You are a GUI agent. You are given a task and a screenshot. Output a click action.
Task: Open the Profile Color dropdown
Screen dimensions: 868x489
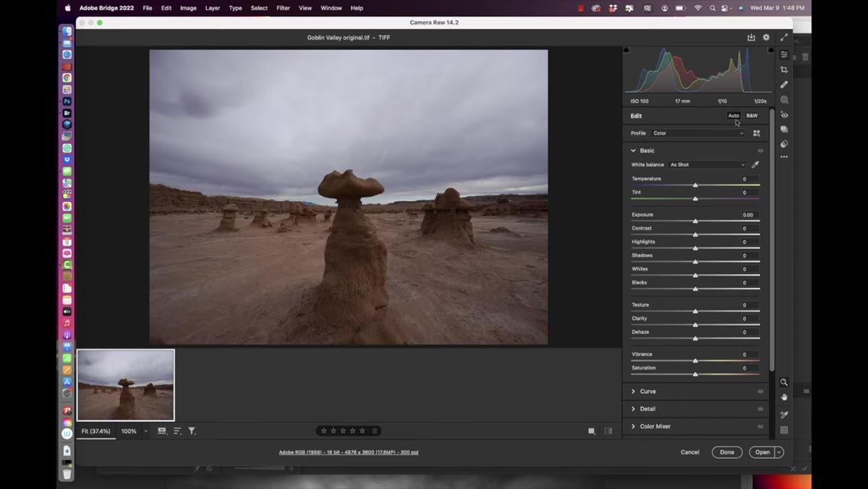(697, 133)
